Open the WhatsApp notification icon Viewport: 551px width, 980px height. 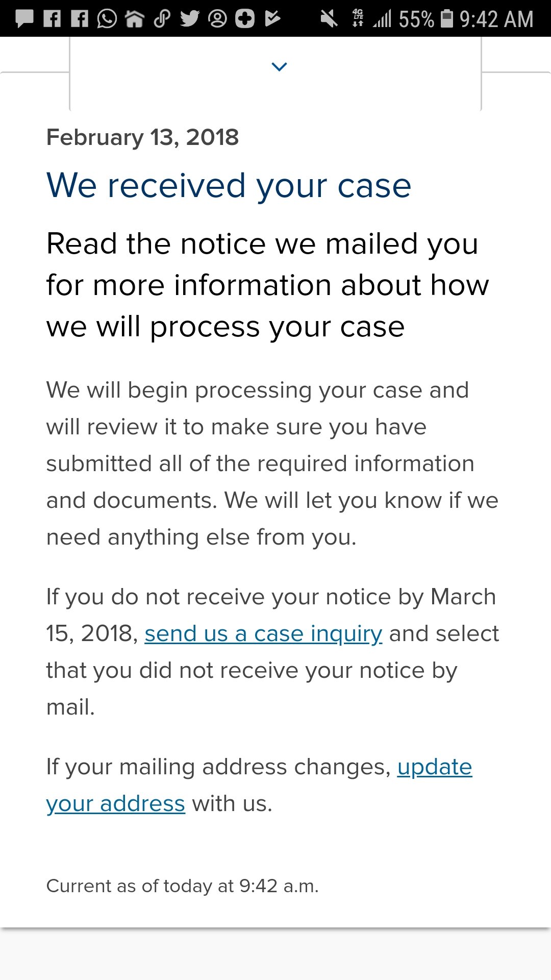click(x=107, y=19)
